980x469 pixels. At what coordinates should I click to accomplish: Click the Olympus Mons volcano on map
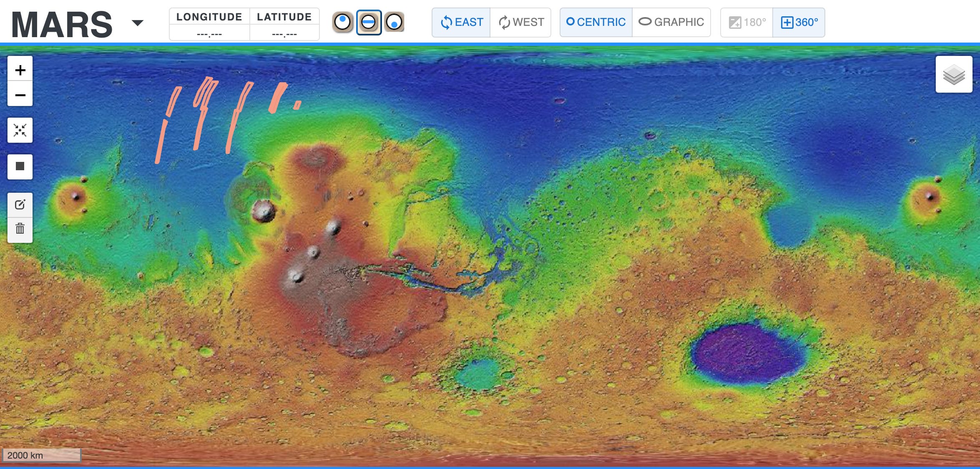pyautogui.click(x=264, y=211)
